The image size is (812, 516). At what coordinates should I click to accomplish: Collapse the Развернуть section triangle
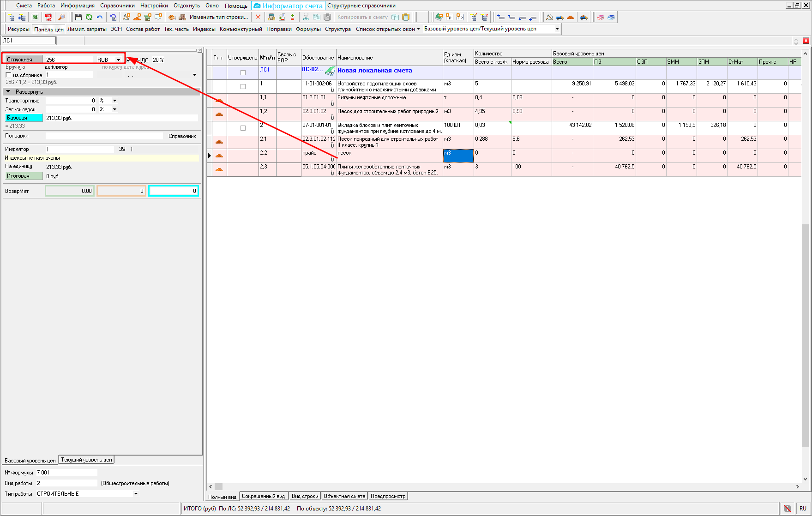click(8, 92)
